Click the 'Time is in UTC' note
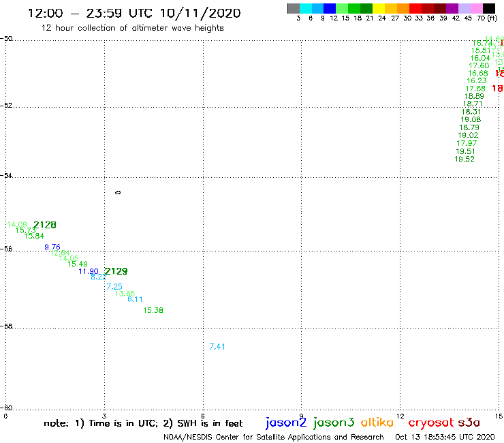 tap(123, 423)
